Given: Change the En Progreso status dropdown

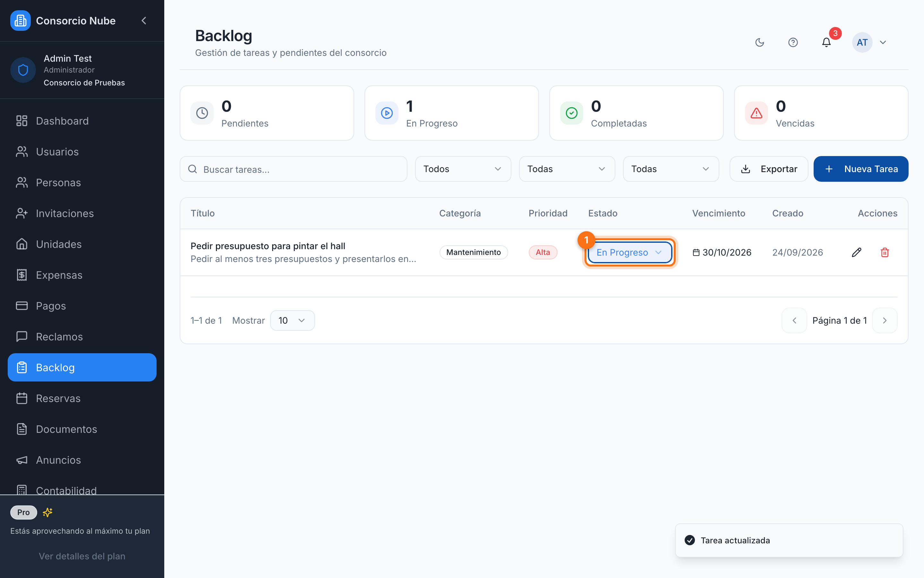Looking at the screenshot, I should coord(629,252).
